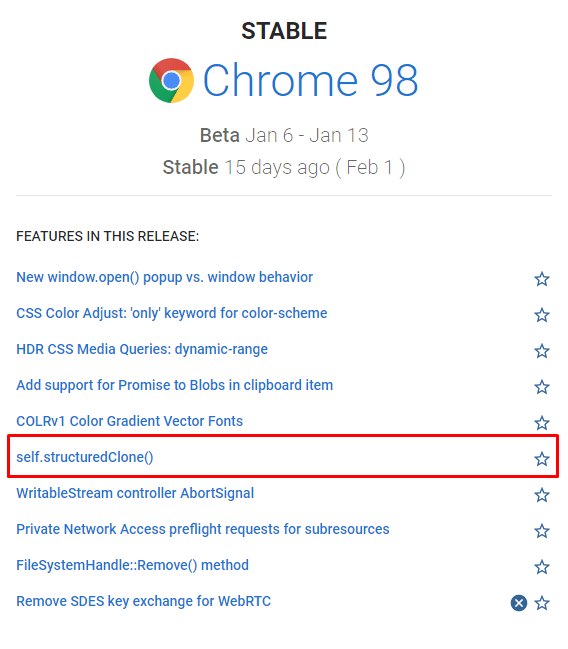568x649 pixels.
Task: Star the COLRv1 Color Gradient Vector Fonts
Action: point(542,423)
